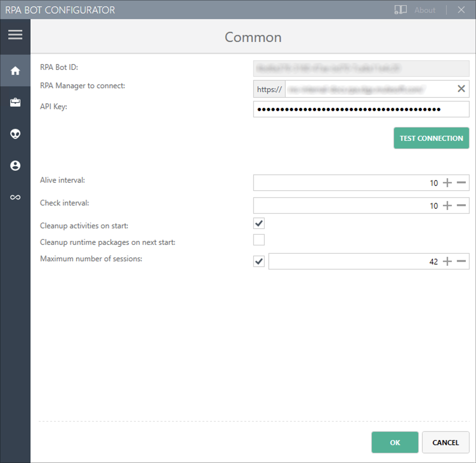Select the alien-head bot section

tap(15, 134)
